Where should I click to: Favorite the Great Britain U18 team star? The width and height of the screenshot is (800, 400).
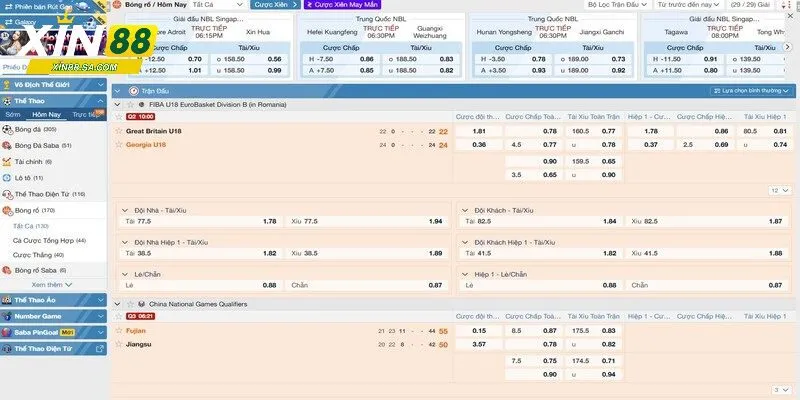point(121,131)
